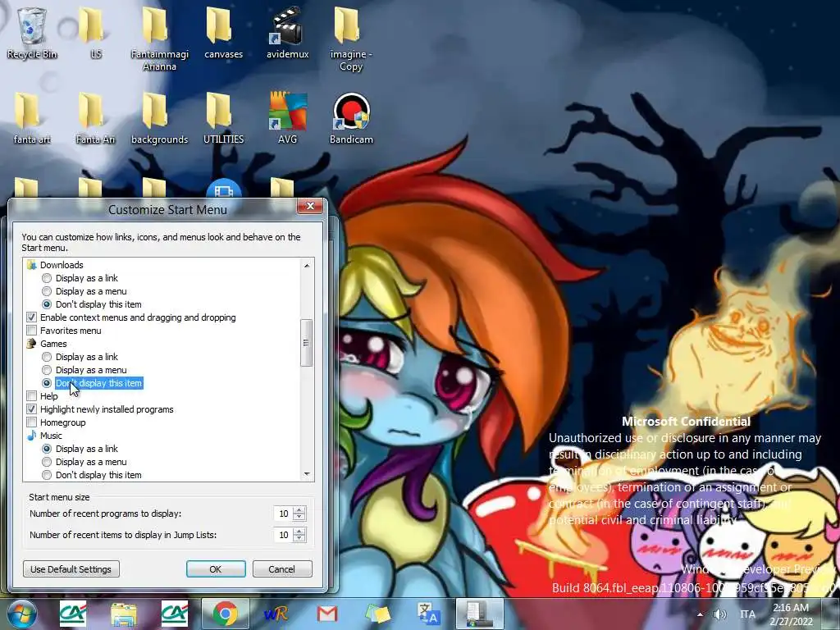Click the active control panel taskbar button
This screenshot has height=630, width=840.
(x=479, y=614)
